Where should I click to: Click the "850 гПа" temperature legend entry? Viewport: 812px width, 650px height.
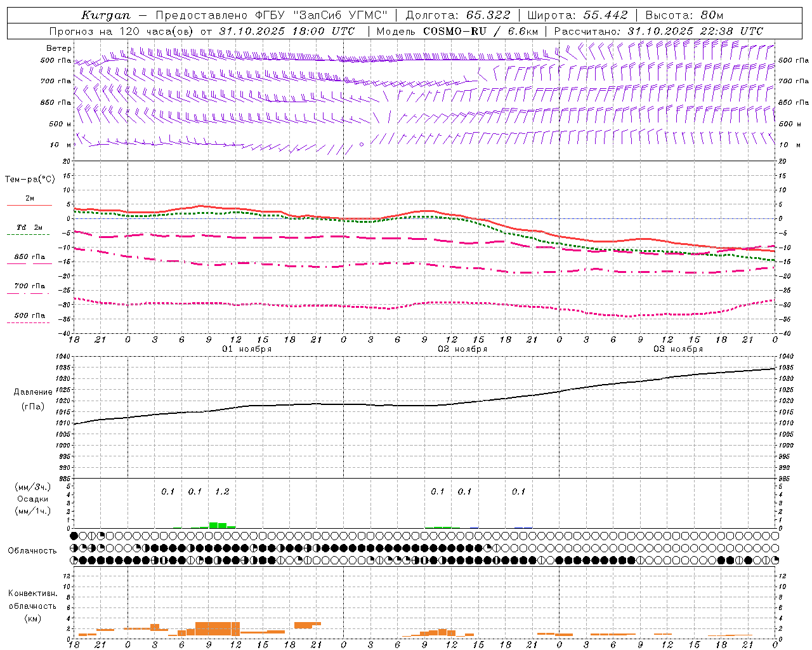(29, 257)
